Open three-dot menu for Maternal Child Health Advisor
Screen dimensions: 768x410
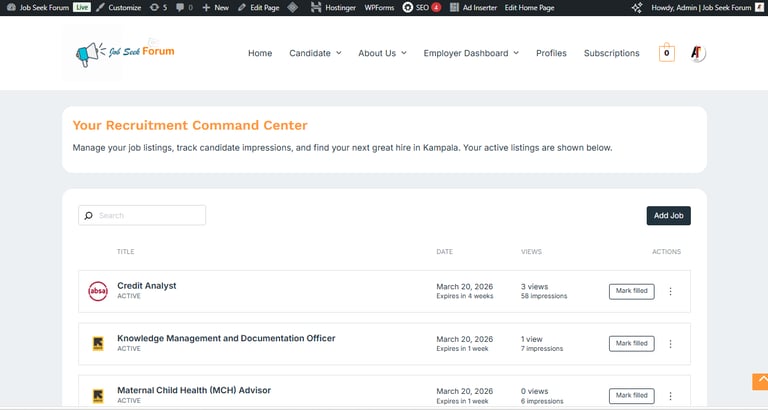pyautogui.click(x=671, y=396)
